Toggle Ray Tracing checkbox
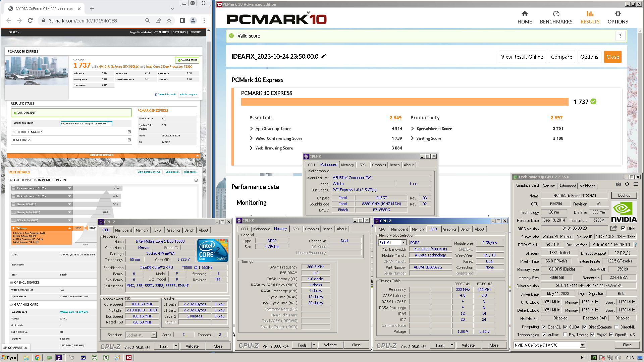644x362 pixels. (565, 335)
